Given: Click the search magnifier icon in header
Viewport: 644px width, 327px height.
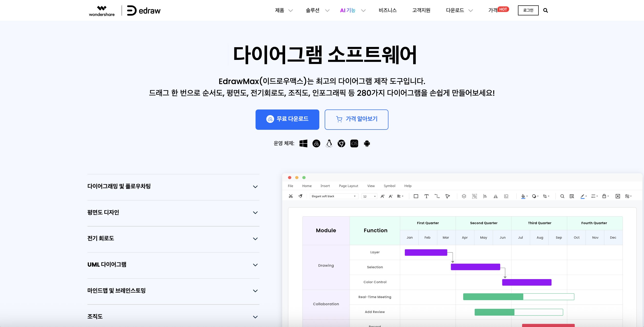Looking at the screenshot, I should (x=546, y=11).
